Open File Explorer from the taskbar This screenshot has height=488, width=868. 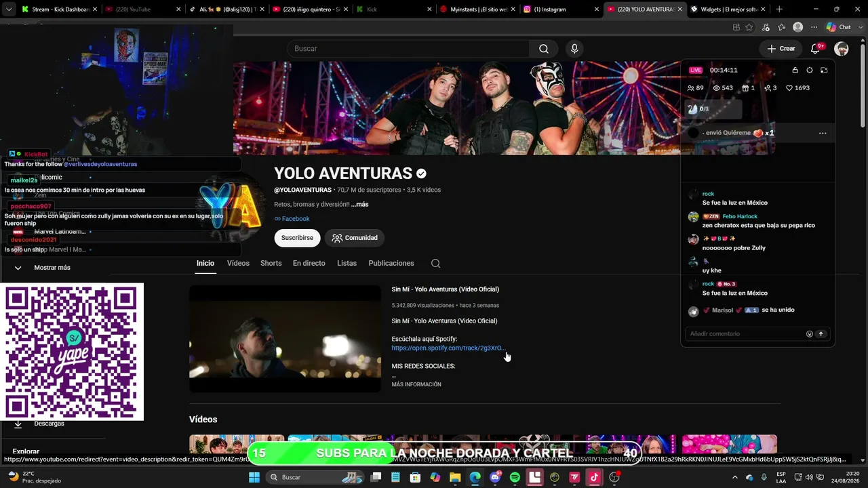point(455,477)
